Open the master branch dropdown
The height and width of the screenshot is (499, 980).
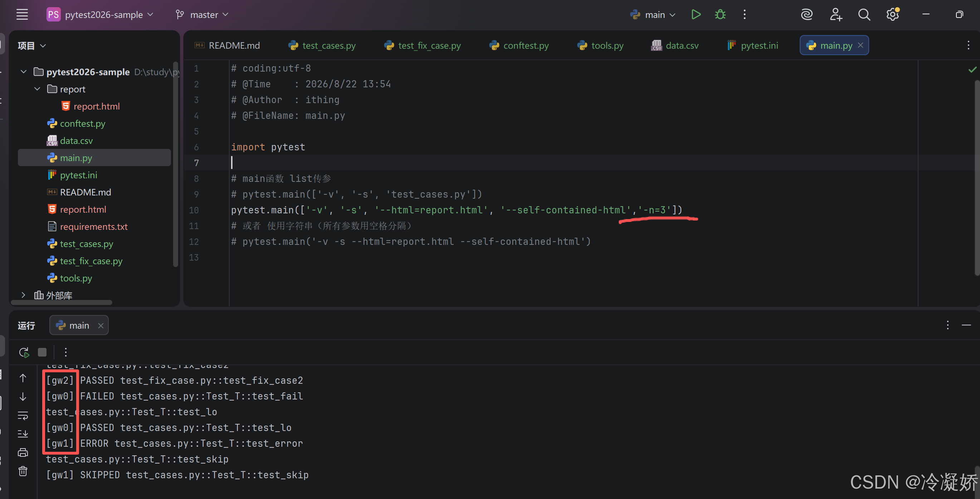click(x=202, y=14)
